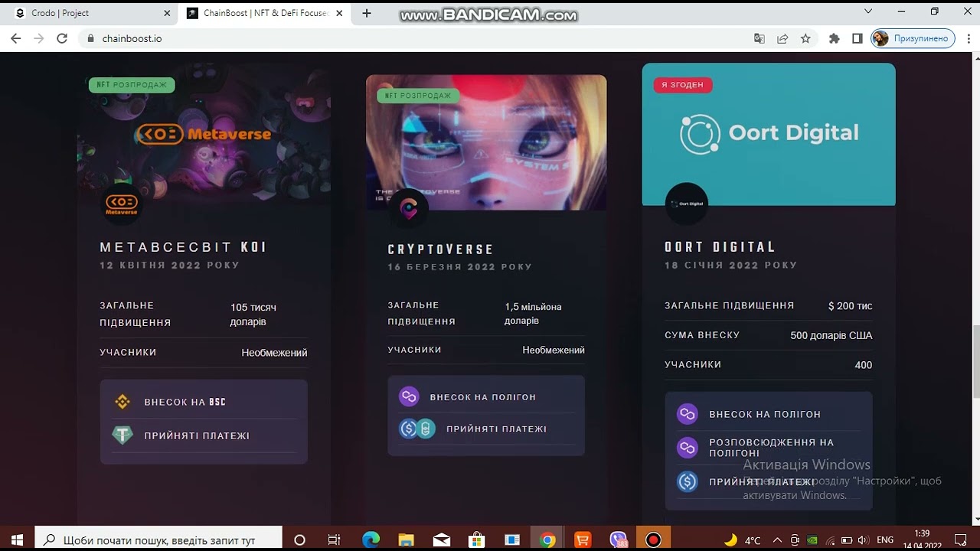Open the Windows Start menu
980x551 pixels.
coord(17,540)
